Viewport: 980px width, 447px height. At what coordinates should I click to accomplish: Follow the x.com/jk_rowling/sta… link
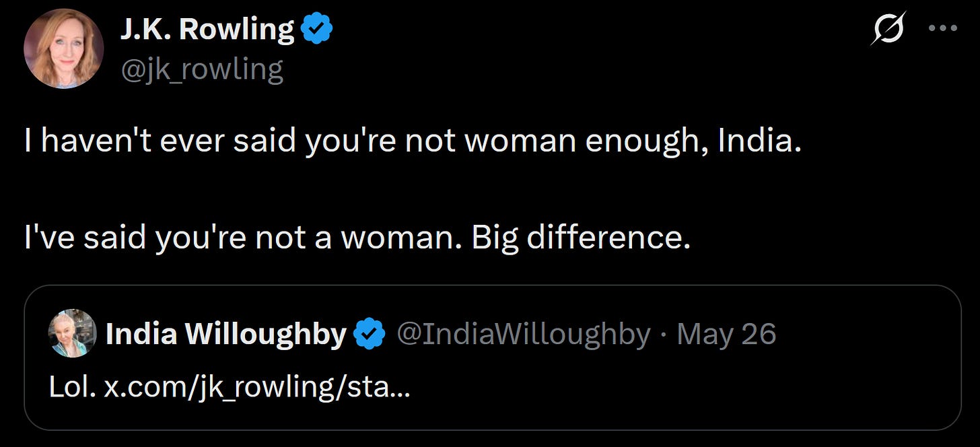pos(256,388)
